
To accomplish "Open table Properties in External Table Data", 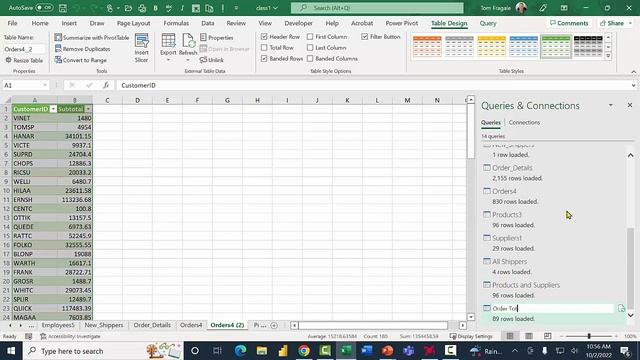I will tap(217, 38).
